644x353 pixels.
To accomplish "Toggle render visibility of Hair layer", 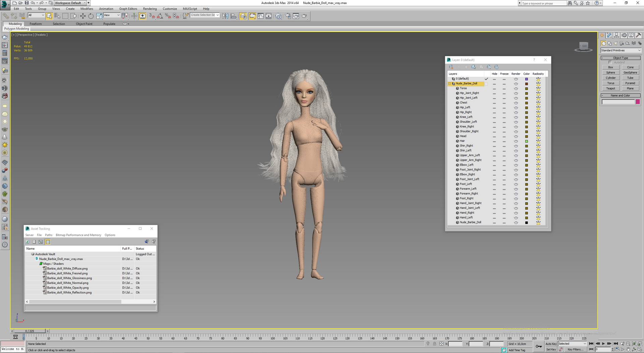I will 516,141.
